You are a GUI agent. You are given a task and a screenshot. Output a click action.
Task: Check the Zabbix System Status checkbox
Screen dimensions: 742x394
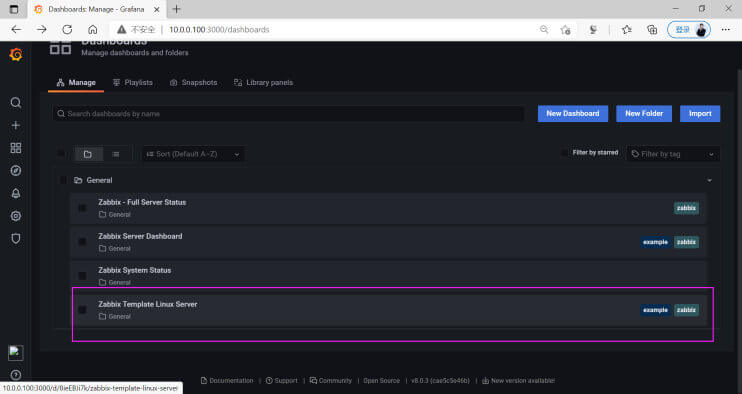point(82,276)
